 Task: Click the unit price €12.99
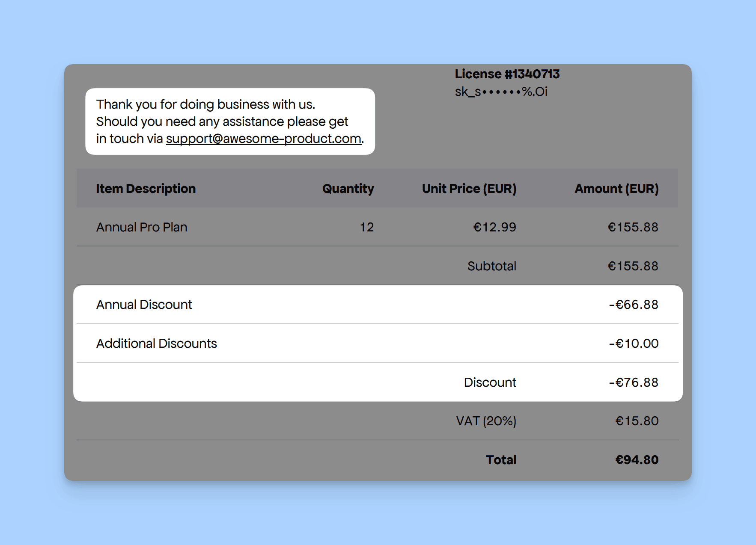494,227
